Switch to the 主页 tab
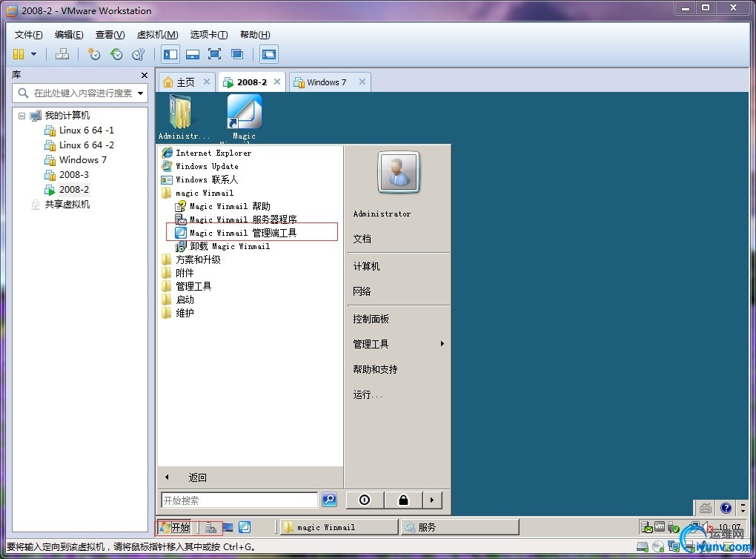Image resolution: width=756 pixels, height=559 pixels. point(185,82)
